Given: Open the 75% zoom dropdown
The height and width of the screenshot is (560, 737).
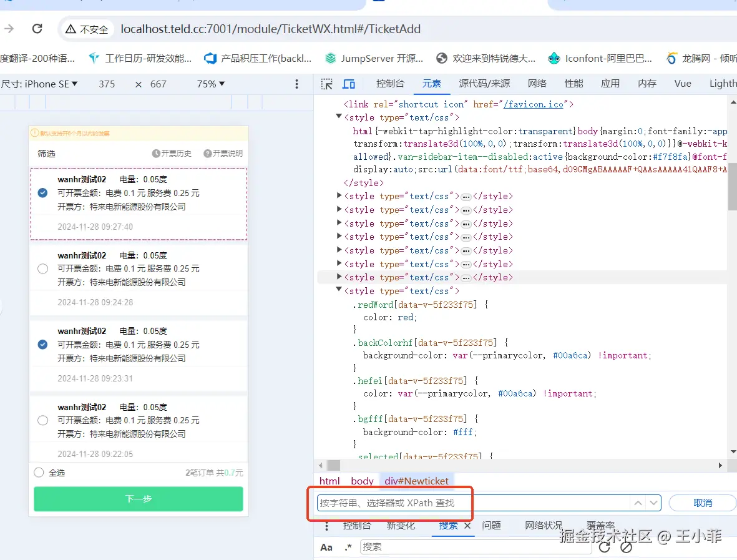Looking at the screenshot, I should click(210, 84).
